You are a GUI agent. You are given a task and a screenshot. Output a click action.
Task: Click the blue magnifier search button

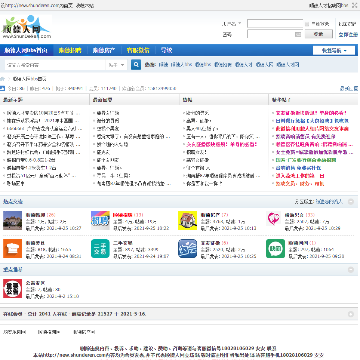coord(136,64)
